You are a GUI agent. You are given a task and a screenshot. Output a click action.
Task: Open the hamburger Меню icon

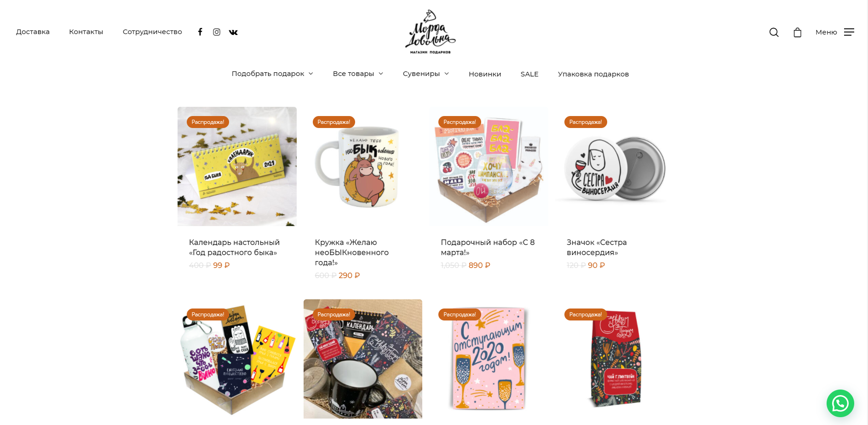tap(849, 32)
